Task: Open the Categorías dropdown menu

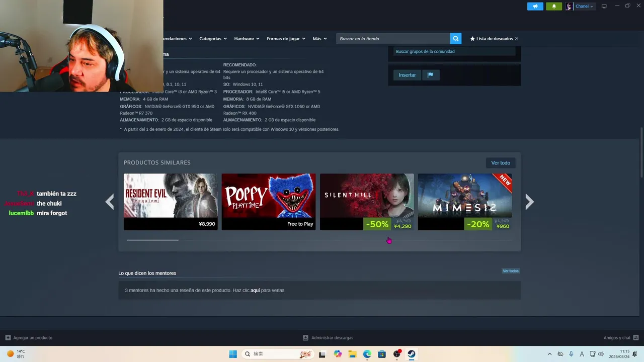Action: tap(213, 39)
